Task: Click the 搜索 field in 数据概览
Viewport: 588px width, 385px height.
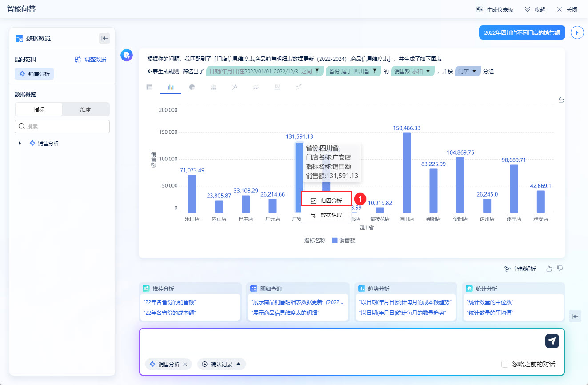Action: (x=62, y=127)
